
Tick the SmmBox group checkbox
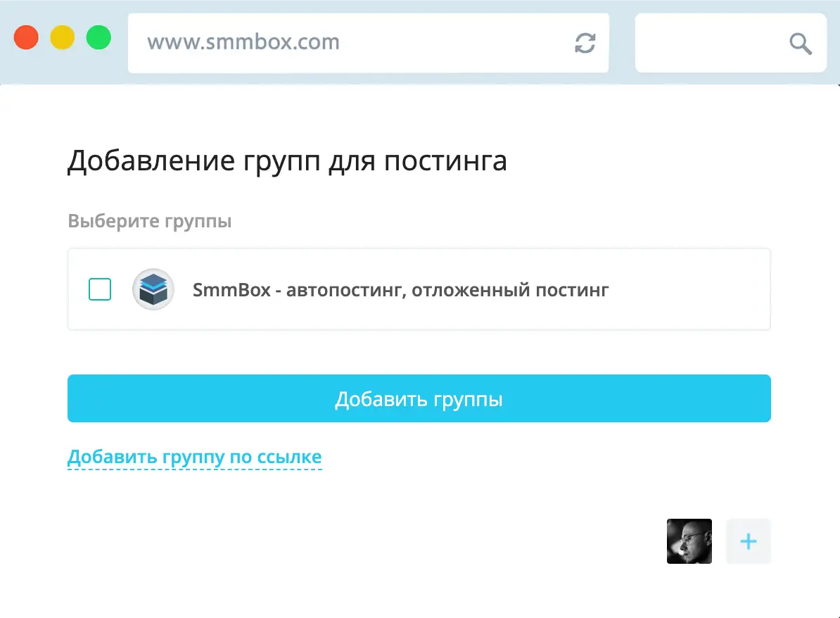pos(100,289)
